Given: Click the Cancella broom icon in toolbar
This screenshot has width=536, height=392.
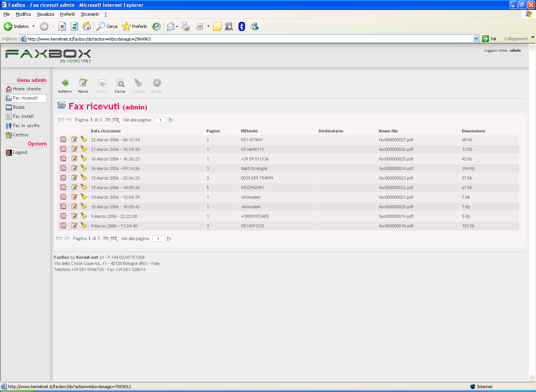Looking at the screenshot, I should point(138,83).
